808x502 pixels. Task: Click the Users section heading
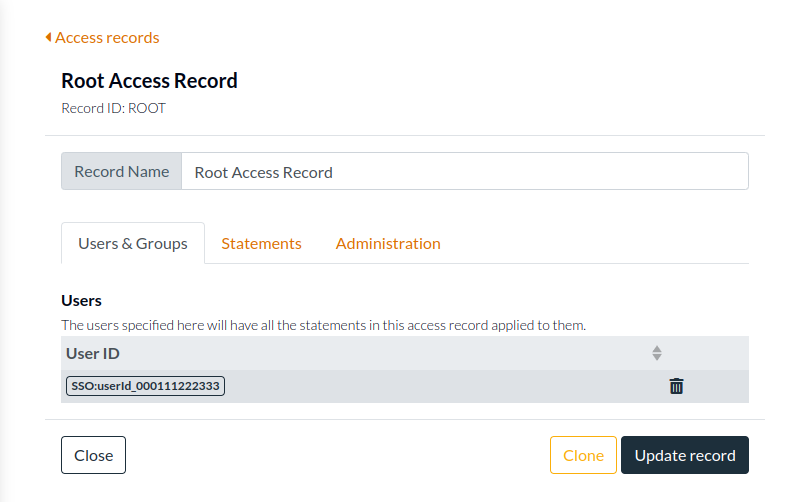click(81, 300)
